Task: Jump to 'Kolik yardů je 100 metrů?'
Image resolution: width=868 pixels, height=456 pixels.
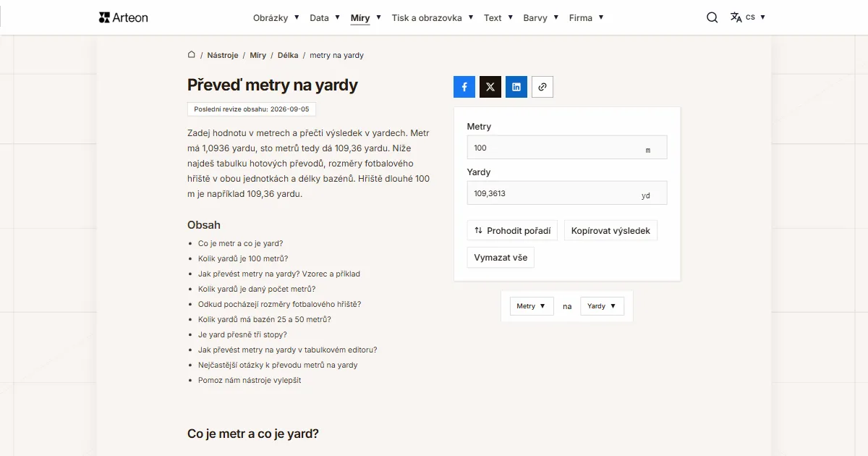Action: tap(243, 259)
